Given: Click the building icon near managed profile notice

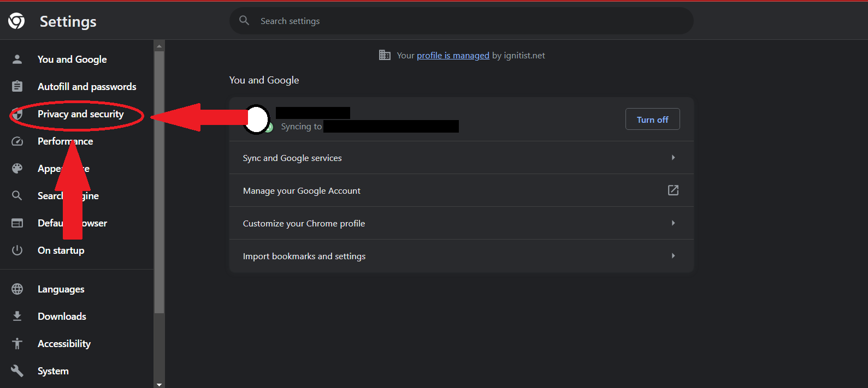Looking at the screenshot, I should pyautogui.click(x=385, y=55).
